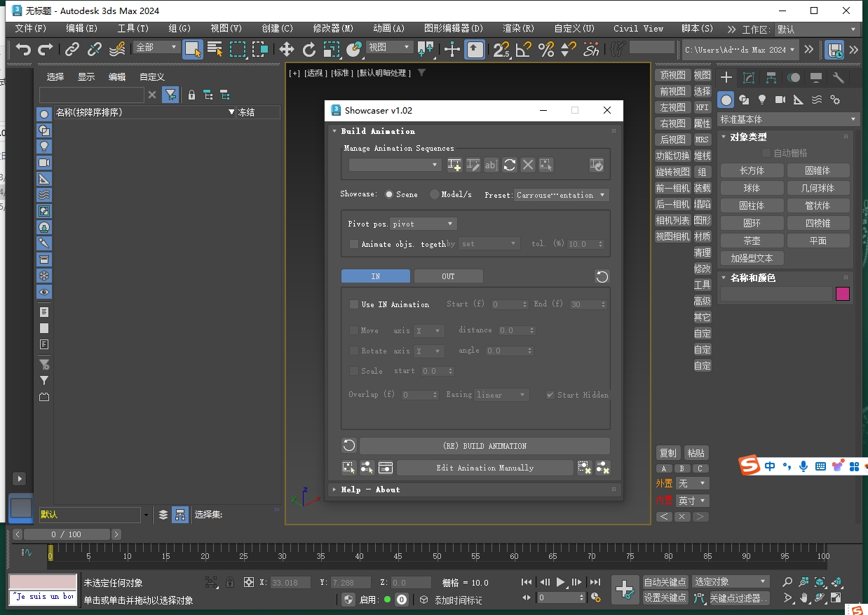Click the large set key plus icon

(625, 590)
